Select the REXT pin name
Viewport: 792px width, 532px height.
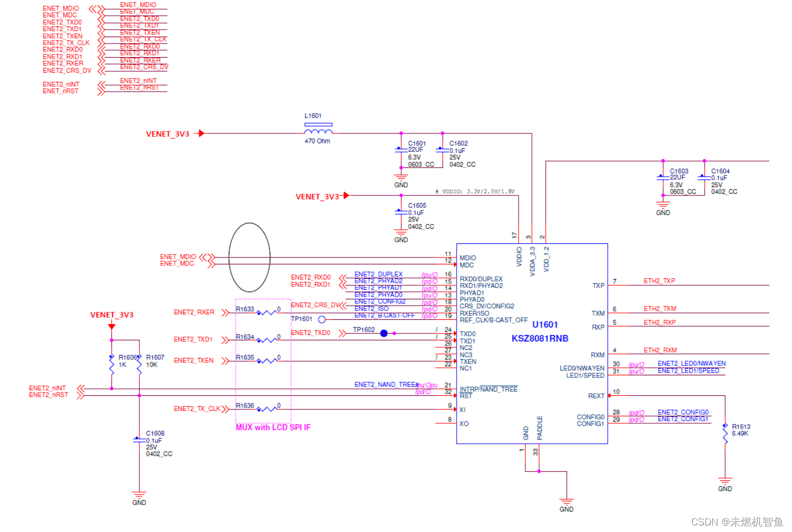(596, 396)
